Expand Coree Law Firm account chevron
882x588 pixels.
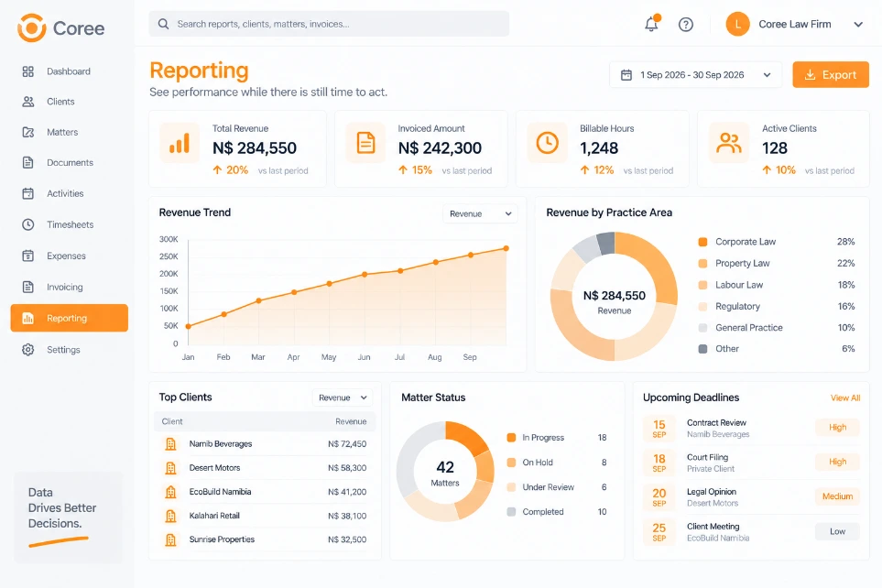point(858,24)
